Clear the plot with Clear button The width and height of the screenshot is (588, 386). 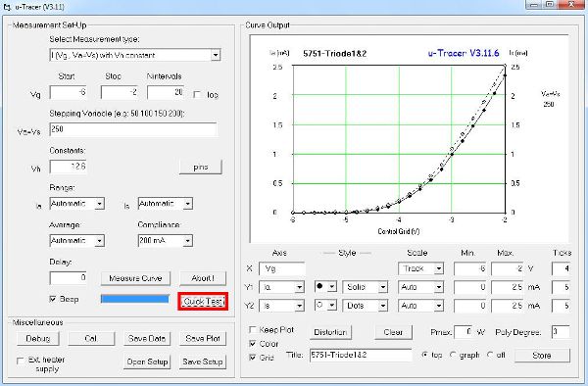coord(393,332)
